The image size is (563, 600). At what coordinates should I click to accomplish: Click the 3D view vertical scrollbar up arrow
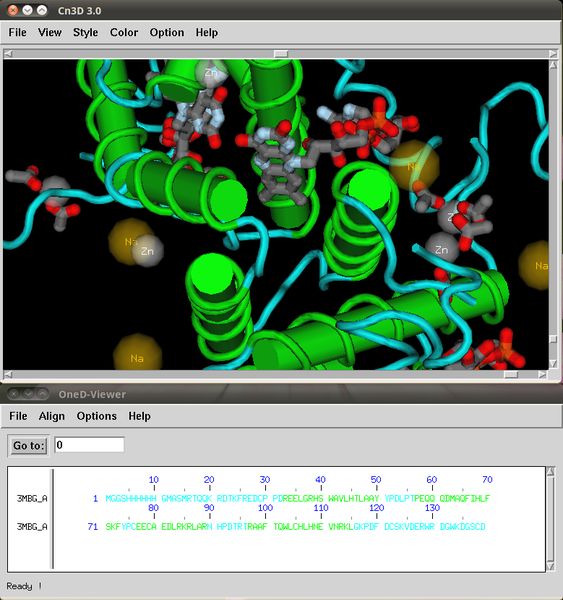point(553,65)
